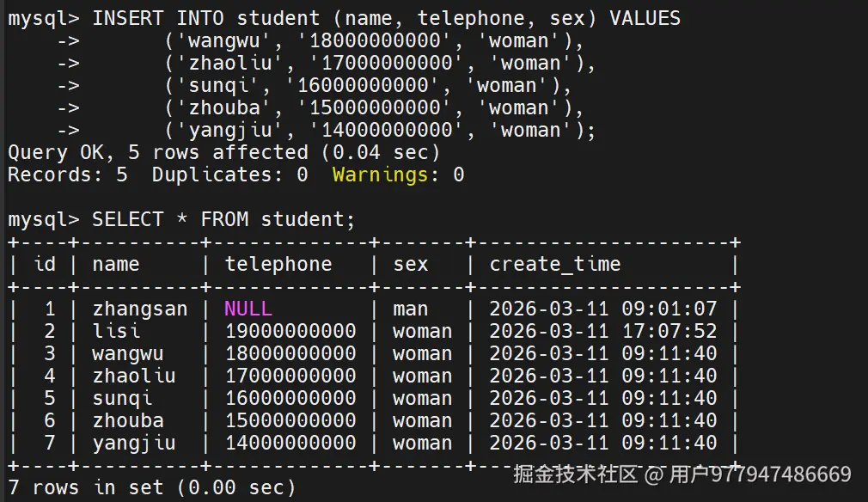Click 'Duplicates: 0' in the result line
The height and width of the screenshot is (502, 868).
(229, 174)
